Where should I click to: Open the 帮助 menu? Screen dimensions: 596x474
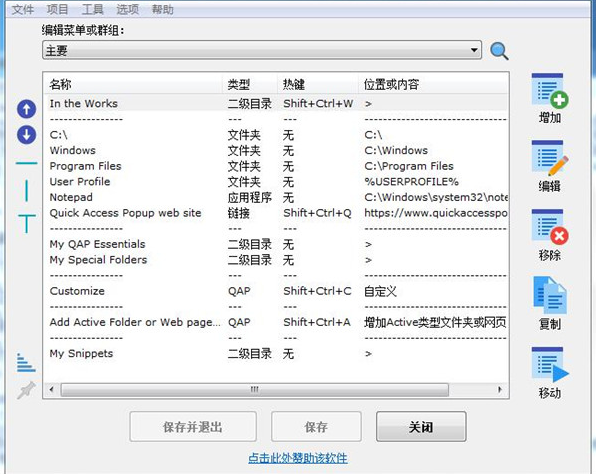click(162, 9)
